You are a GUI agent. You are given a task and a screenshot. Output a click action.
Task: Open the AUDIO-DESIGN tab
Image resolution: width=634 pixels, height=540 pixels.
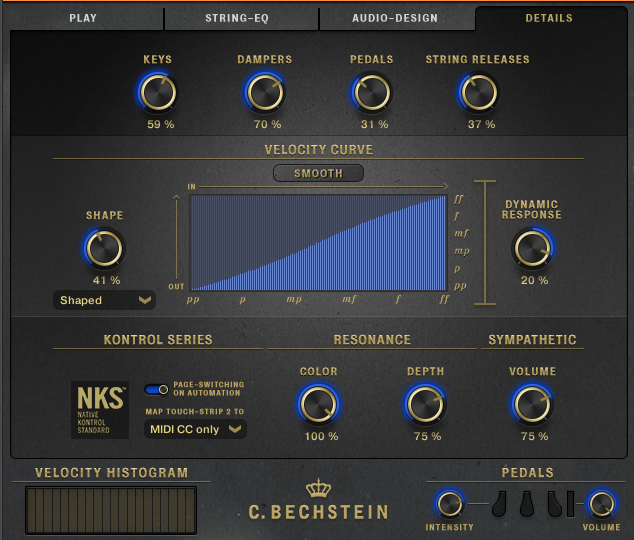point(395,18)
